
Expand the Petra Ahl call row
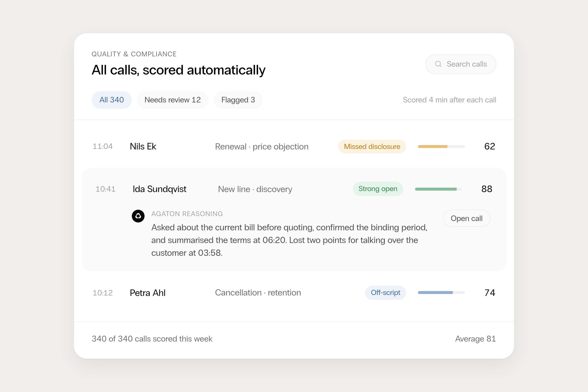pyautogui.click(x=294, y=293)
